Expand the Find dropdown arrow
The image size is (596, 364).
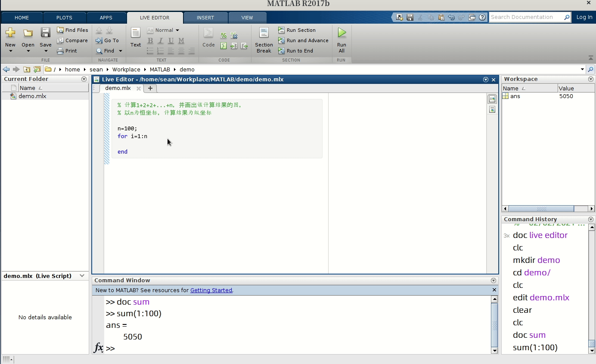tap(121, 51)
